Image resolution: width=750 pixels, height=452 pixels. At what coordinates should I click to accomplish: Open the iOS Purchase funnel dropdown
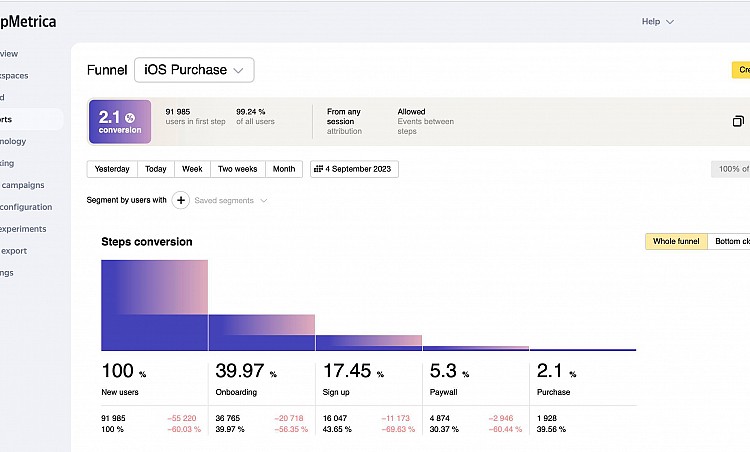tap(194, 70)
